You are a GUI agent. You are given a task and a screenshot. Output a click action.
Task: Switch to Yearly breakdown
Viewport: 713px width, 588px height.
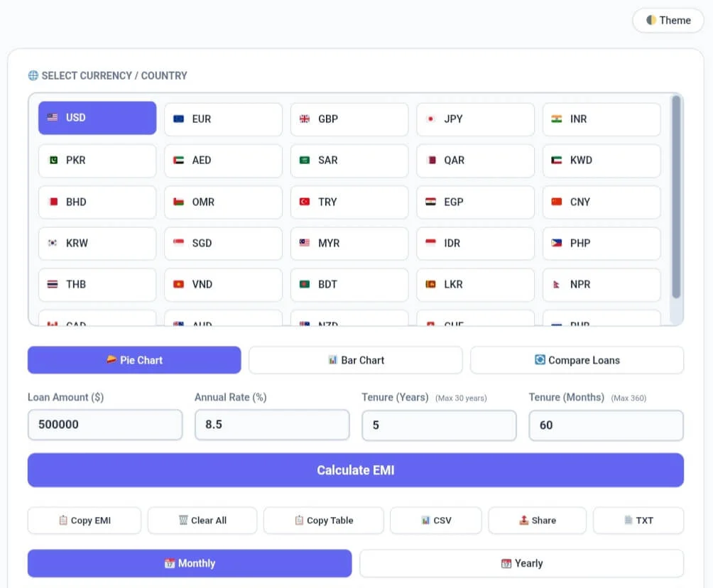[x=522, y=563]
